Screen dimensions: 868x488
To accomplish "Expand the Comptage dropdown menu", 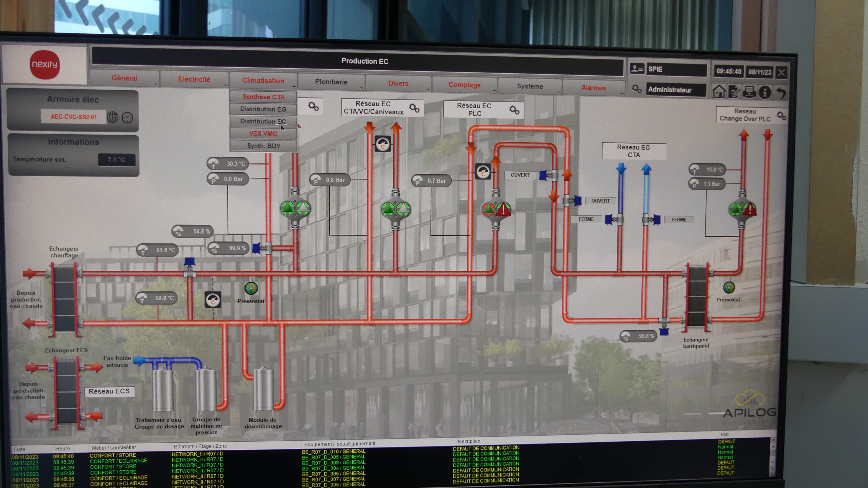I will pos(464,85).
